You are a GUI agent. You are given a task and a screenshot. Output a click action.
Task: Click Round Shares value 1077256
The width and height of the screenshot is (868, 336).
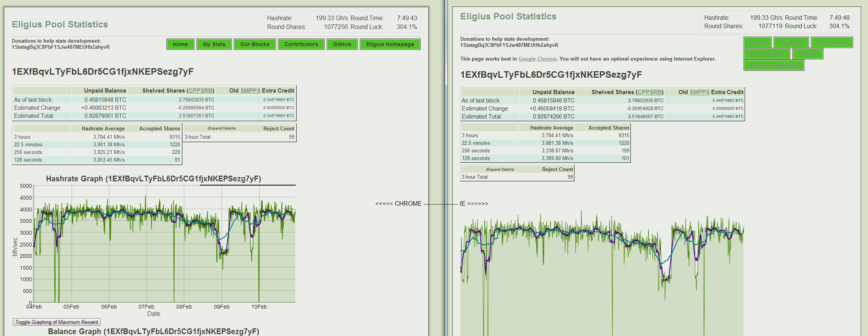point(336,27)
